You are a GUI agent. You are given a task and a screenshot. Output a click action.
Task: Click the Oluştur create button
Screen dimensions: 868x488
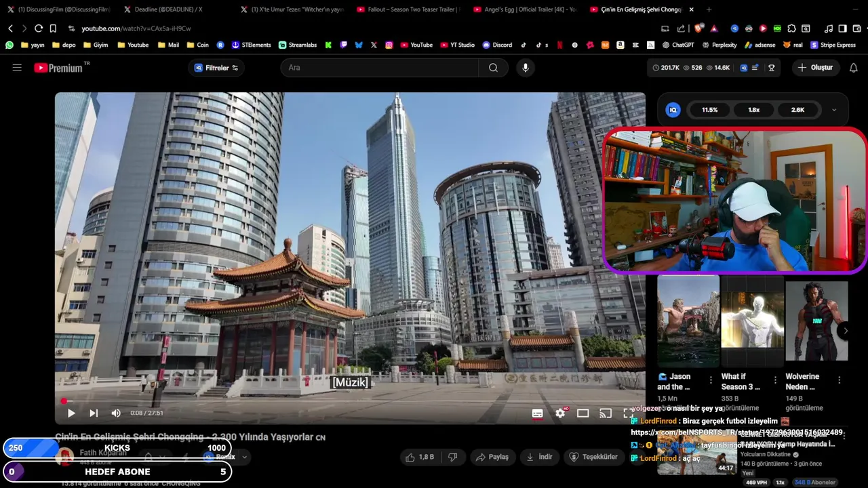pyautogui.click(x=815, y=68)
